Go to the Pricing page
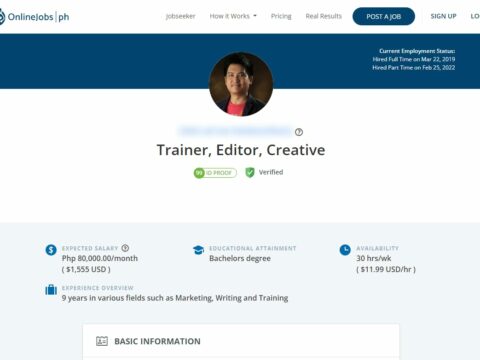480x360 pixels. 281,16
